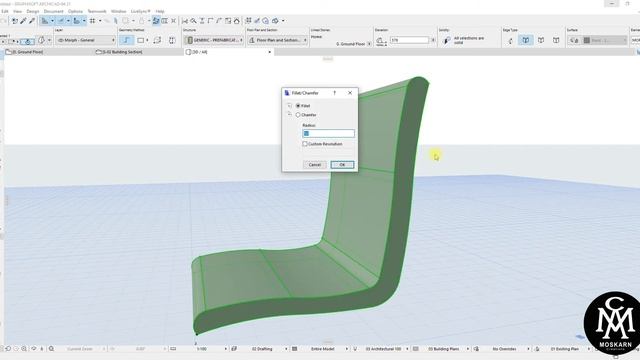Open the Document menu
The width and height of the screenshot is (640, 360).
point(53,11)
